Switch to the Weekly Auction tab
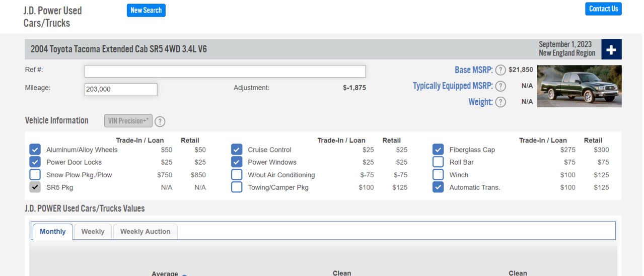 145,232
